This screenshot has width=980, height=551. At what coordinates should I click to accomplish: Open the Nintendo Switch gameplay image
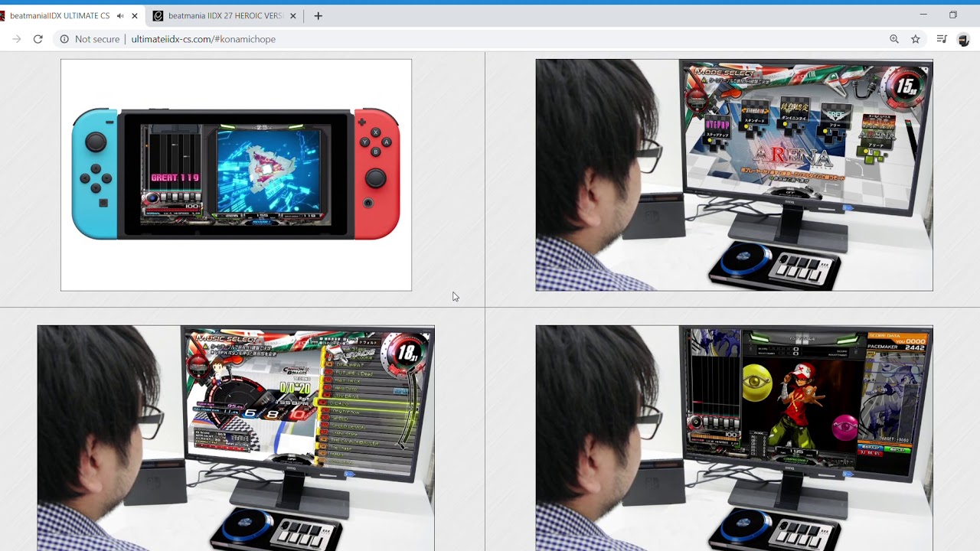(236, 175)
